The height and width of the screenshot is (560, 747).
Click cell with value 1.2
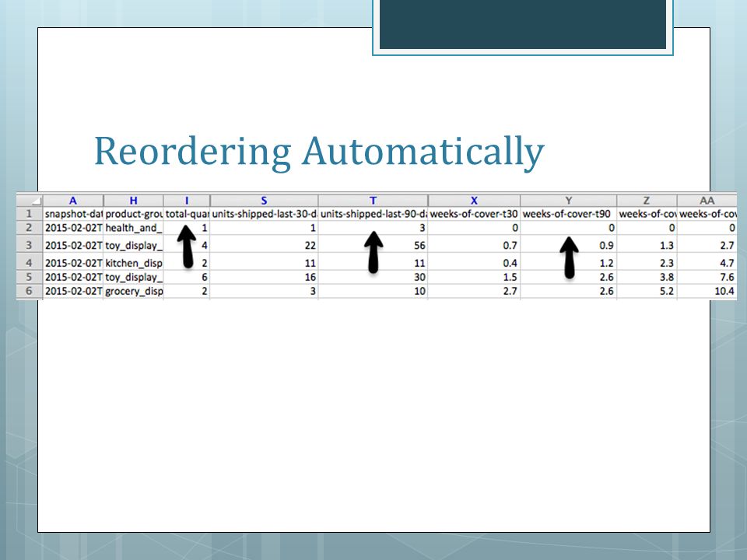point(568,262)
